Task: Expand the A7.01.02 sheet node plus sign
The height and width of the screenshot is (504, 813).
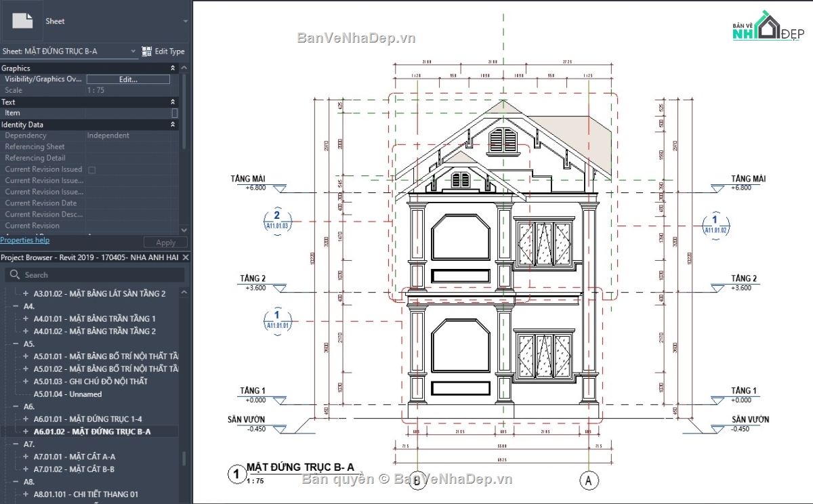Action: [26, 469]
